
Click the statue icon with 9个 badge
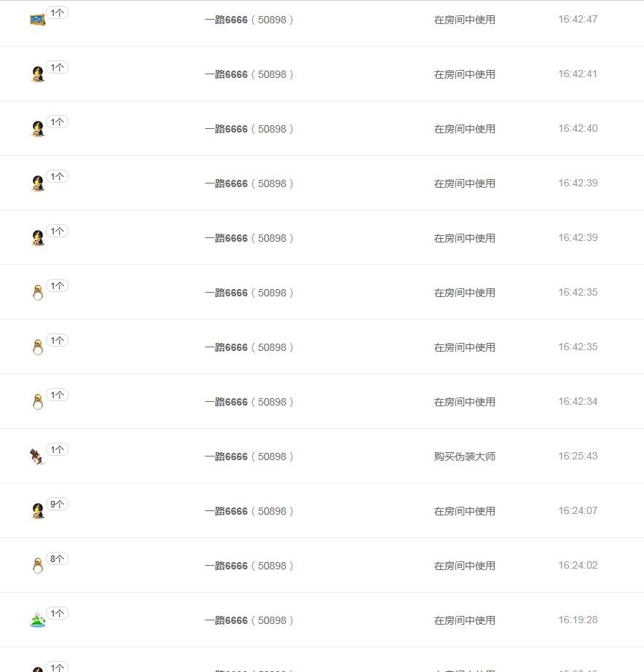(x=38, y=511)
